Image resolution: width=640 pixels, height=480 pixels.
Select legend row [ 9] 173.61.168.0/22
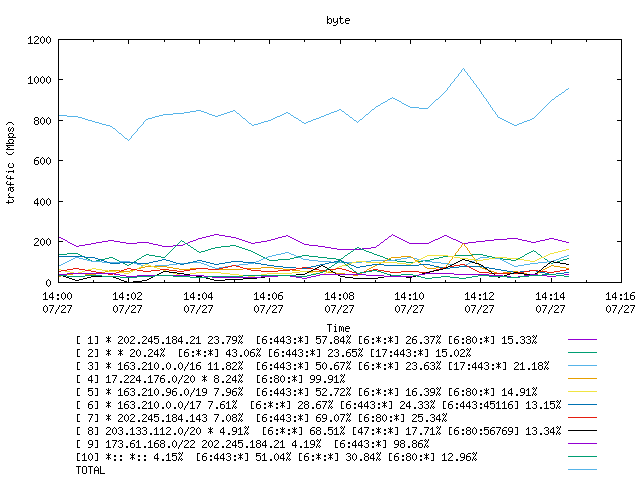point(253,444)
